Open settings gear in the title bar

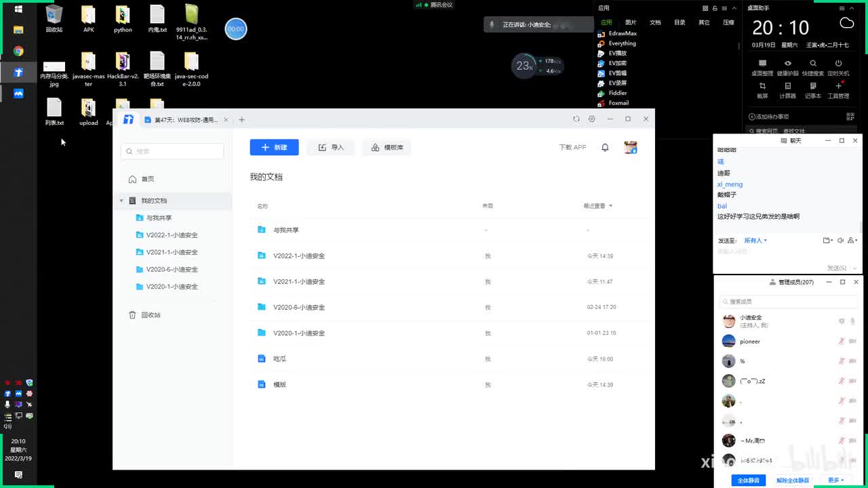point(591,119)
